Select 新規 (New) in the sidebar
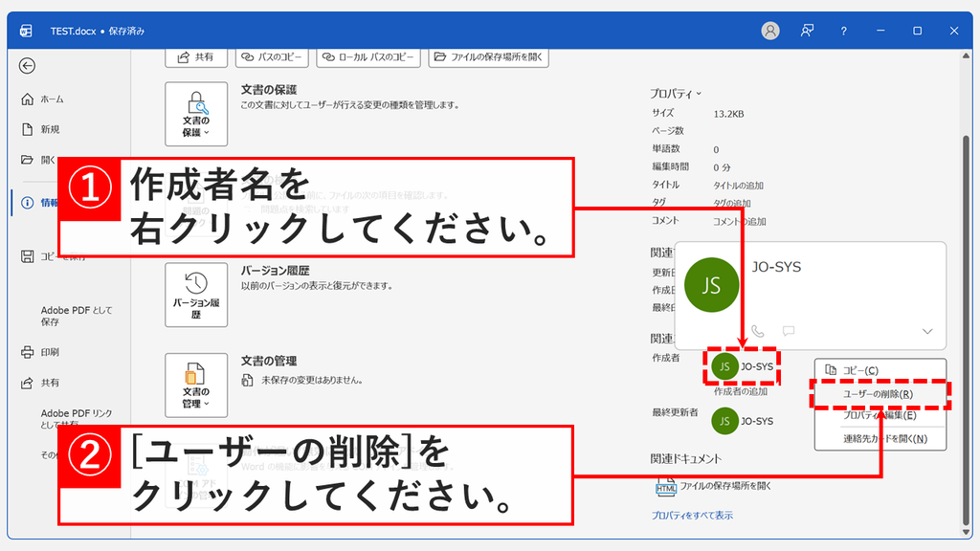 (41, 129)
